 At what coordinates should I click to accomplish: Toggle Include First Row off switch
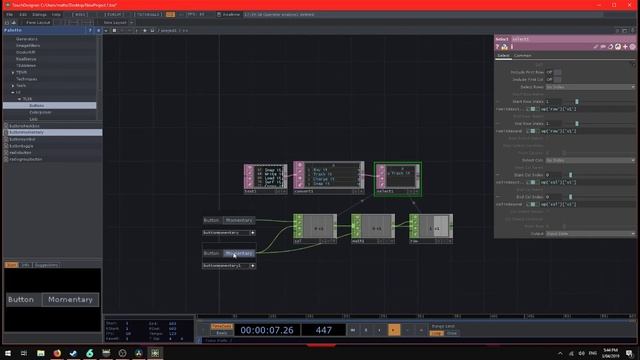click(557, 72)
